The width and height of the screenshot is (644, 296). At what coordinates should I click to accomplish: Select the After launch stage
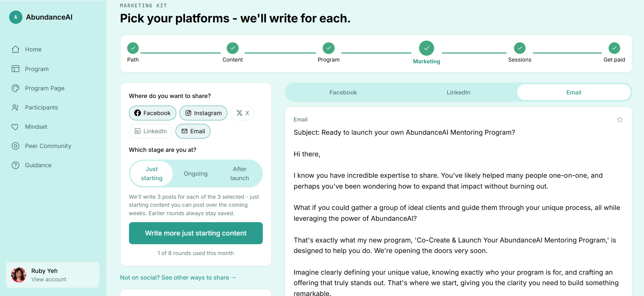240,174
